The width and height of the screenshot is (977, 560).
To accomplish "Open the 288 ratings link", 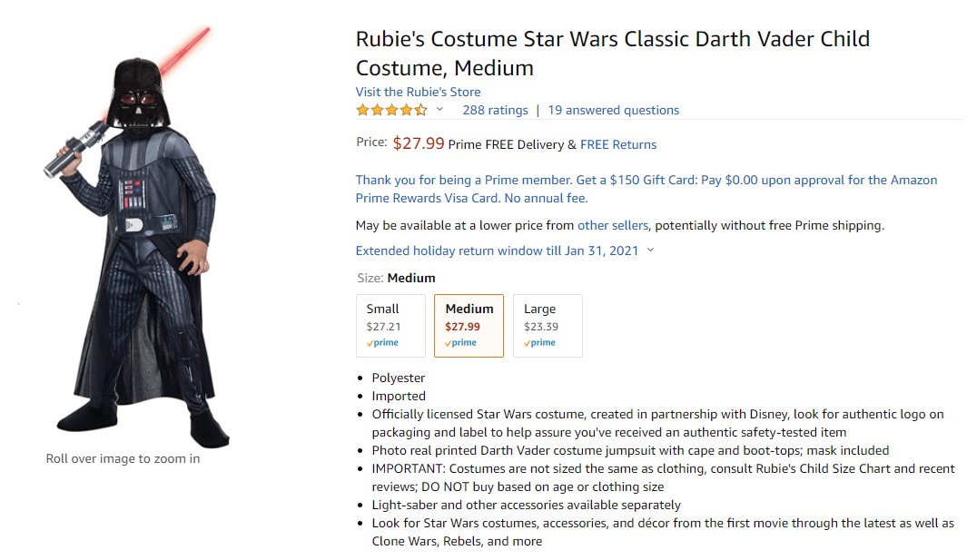I will click(496, 110).
